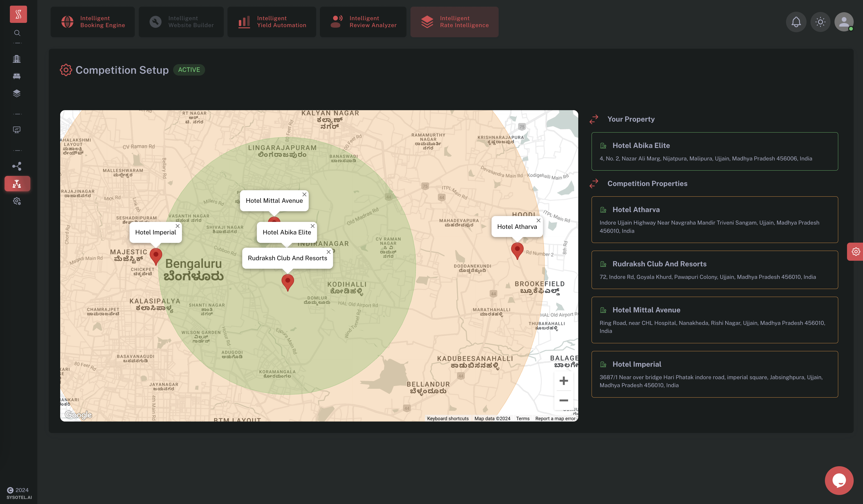Viewport: 863px width, 504px height.
Task: Click the Competition Properties heading
Action: pos(647,183)
